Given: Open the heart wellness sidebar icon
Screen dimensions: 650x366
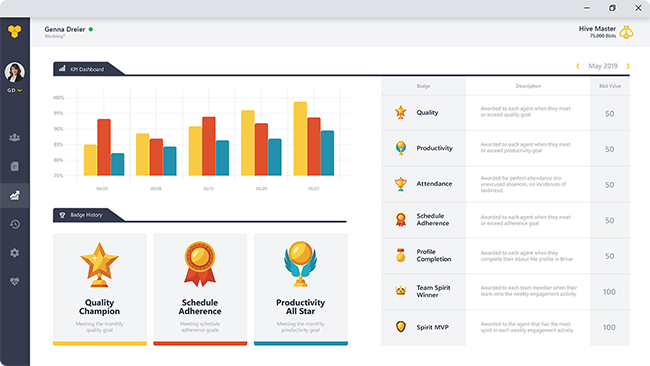Looking at the screenshot, I should pos(15,281).
